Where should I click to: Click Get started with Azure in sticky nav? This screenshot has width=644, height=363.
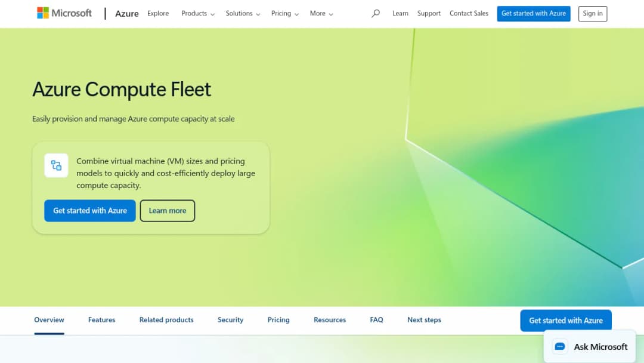tap(565, 320)
